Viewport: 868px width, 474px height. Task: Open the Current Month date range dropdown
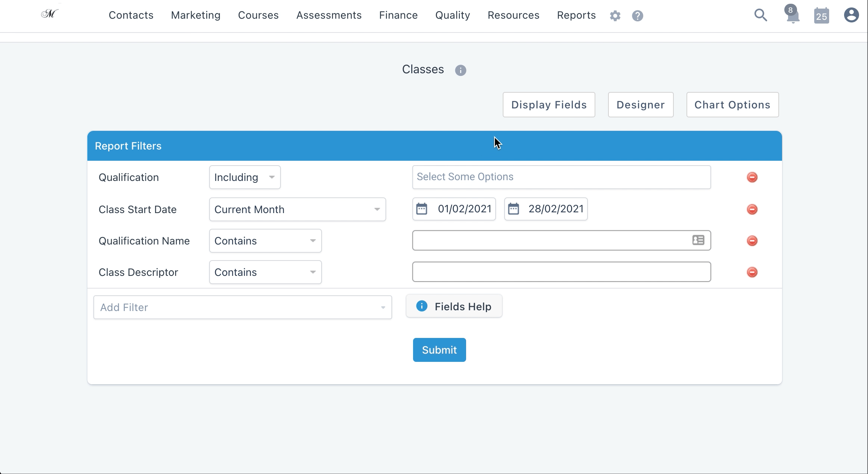[297, 209]
